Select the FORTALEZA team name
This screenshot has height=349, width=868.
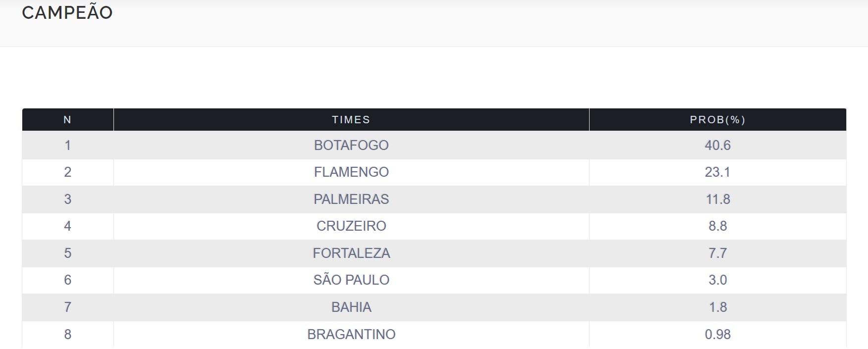[x=351, y=253]
